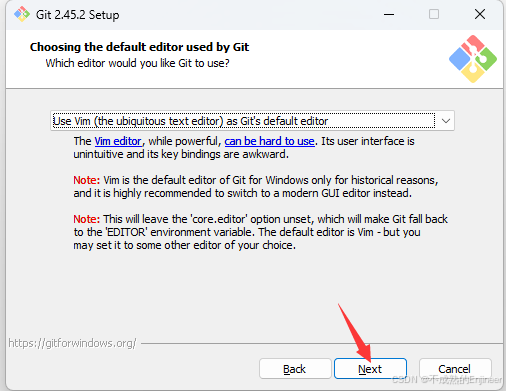Go back with the Back button
Image resolution: width=506 pixels, height=391 pixels.
tap(295, 369)
